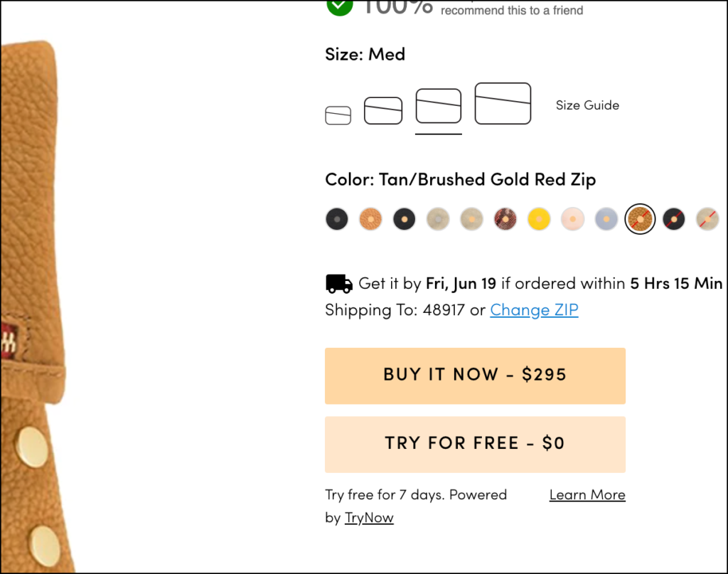Click the circled Tan/Brushed Gold swatch
Viewport: 728px width, 574px height.
pos(639,219)
